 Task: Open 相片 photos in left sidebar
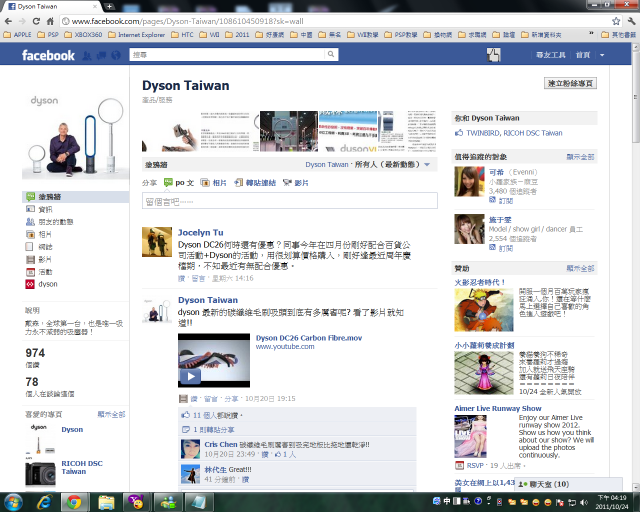pyautogui.click(x=39, y=234)
